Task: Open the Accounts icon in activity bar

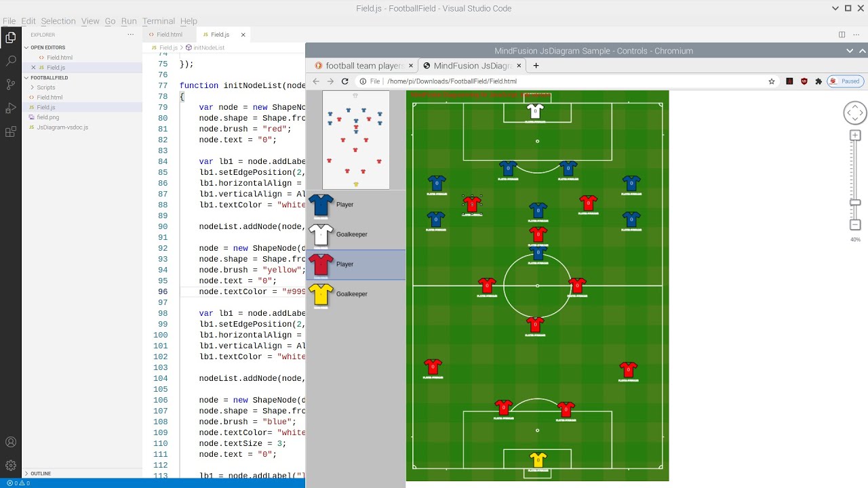Action: point(11,442)
